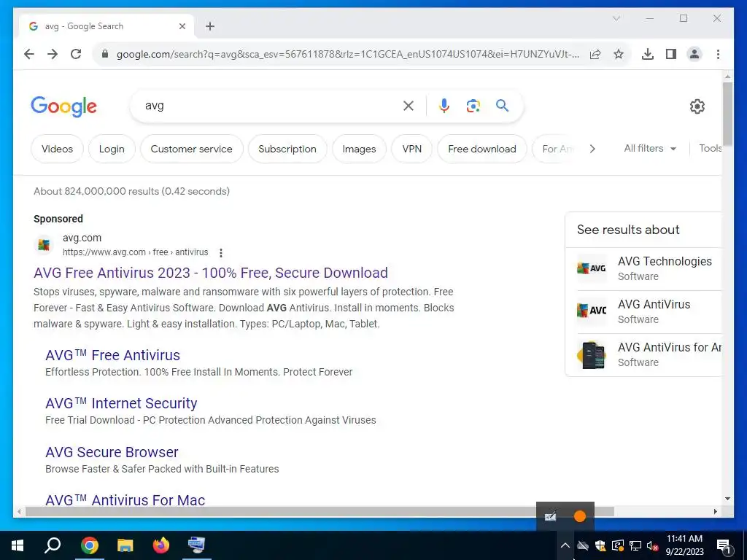Click the AVG Technologies logo thumbnail
747x560 pixels.
[x=591, y=268]
